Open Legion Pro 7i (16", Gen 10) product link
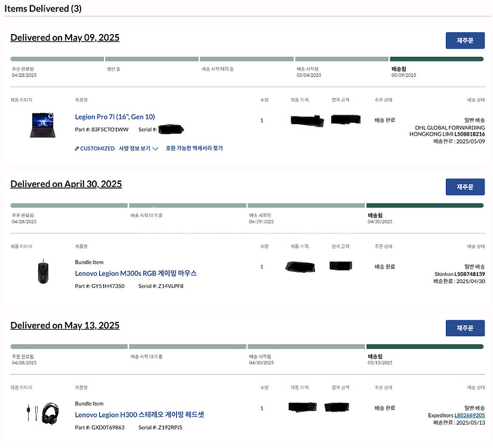 pyautogui.click(x=115, y=116)
